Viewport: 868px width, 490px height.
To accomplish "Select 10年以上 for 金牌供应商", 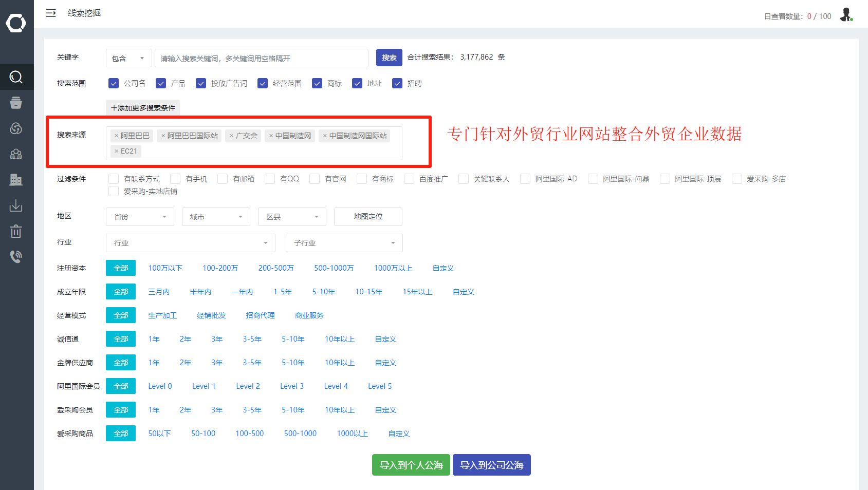I will [340, 363].
